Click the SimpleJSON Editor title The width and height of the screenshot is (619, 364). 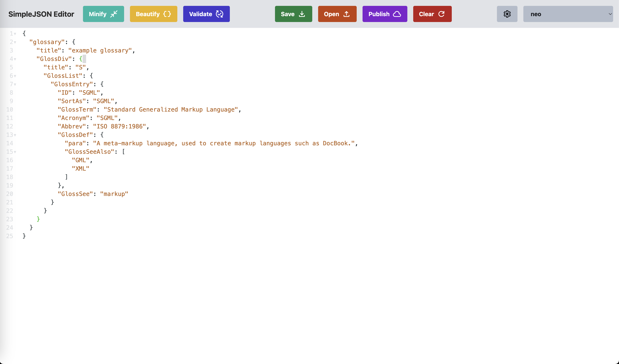coord(41,14)
